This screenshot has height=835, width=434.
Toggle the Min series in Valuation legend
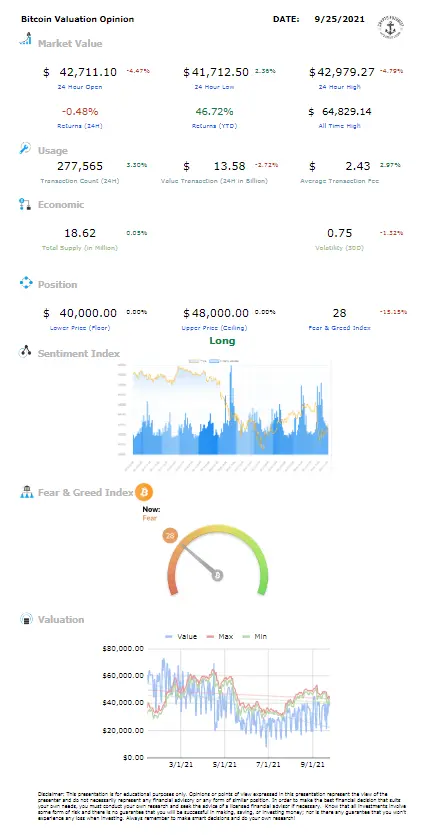tap(255, 636)
